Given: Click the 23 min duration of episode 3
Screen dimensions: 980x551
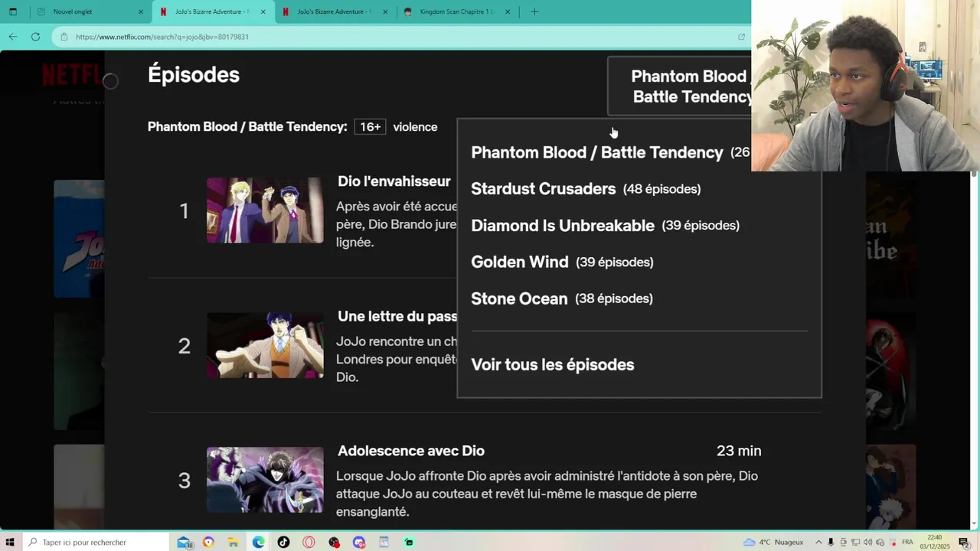Looking at the screenshot, I should [739, 451].
